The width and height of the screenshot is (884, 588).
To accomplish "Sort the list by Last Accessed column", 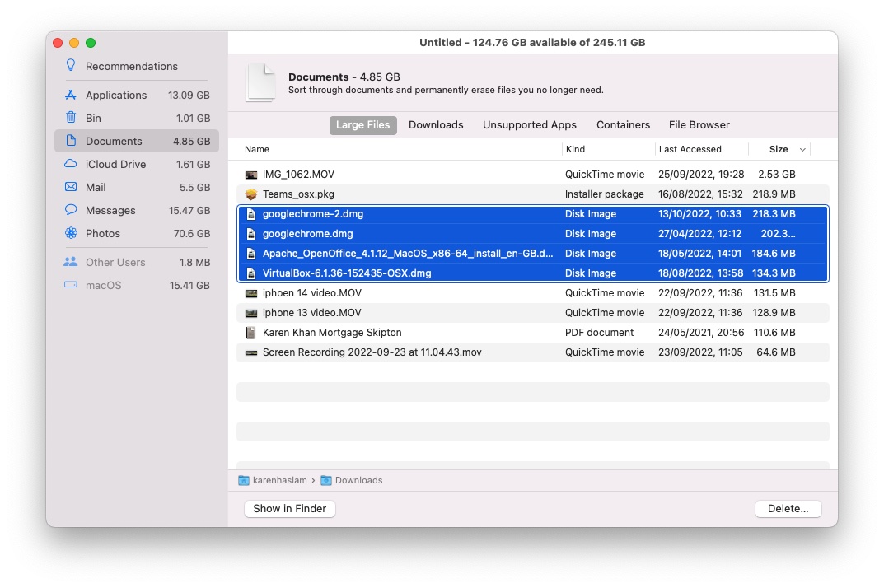I will point(690,149).
